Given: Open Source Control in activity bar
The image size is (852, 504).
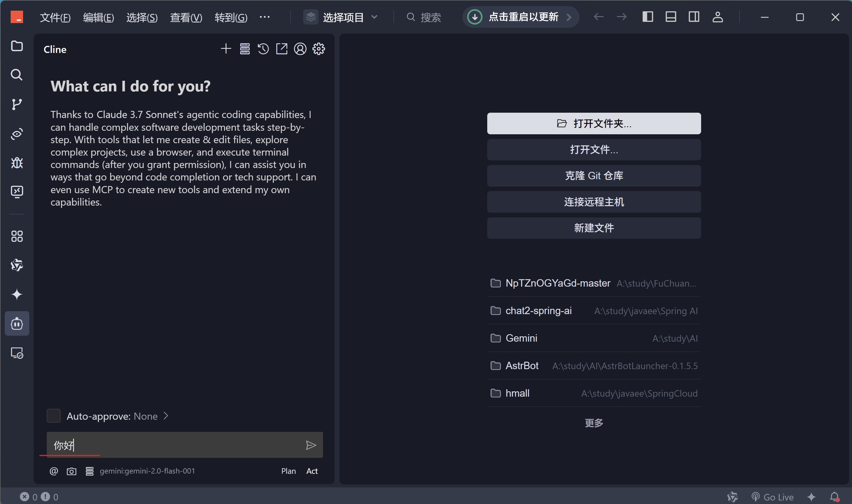Looking at the screenshot, I should click(x=17, y=104).
